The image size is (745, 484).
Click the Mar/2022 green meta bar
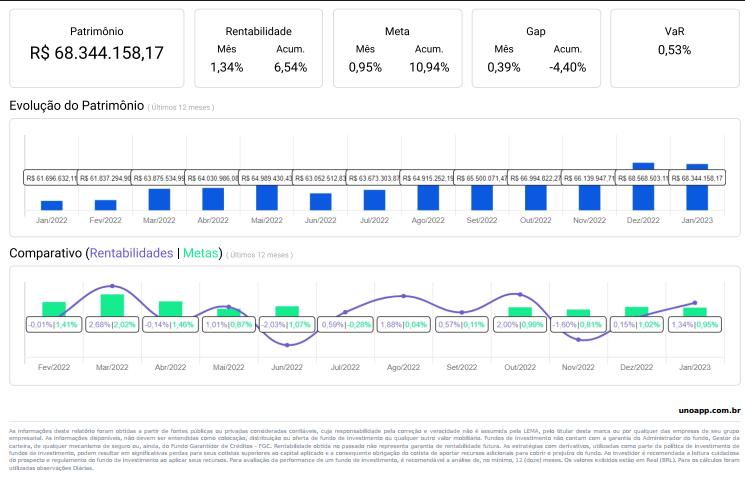pyautogui.click(x=112, y=305)
